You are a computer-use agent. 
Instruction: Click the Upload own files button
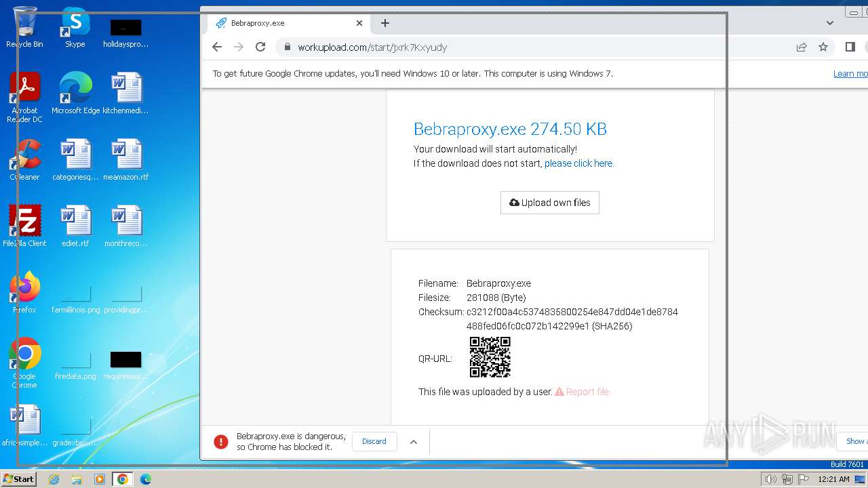550,203
